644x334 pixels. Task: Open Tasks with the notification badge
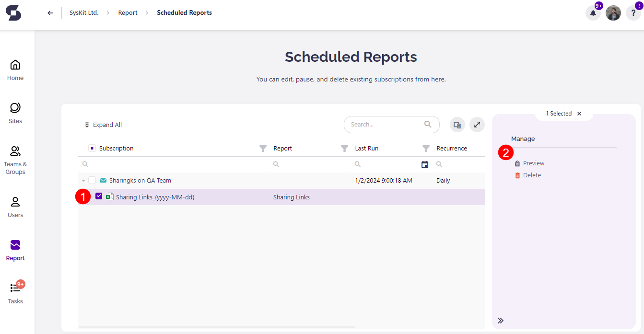(x=15, y=292)
